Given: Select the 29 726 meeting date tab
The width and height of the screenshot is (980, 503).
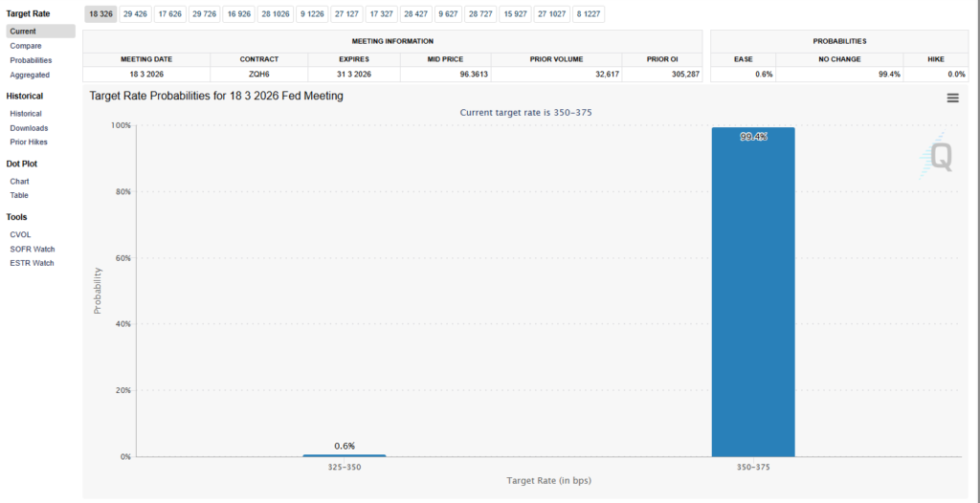Looking at the screenshot, I should tap(205, 14).
